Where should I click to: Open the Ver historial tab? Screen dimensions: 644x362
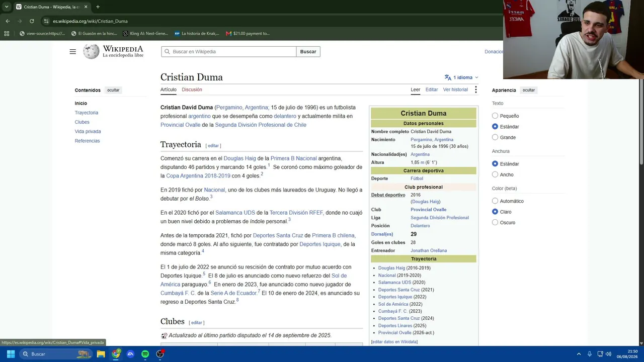(x=455, y=89)
